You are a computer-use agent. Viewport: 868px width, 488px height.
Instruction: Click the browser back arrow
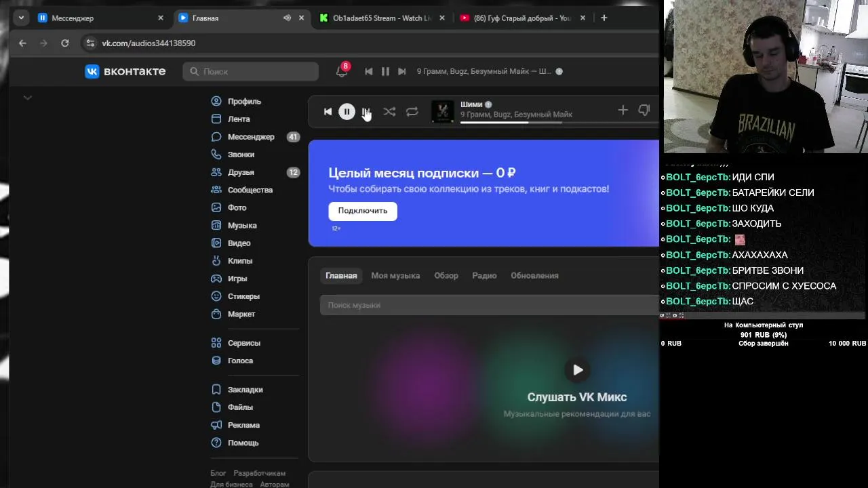(22, 43)
